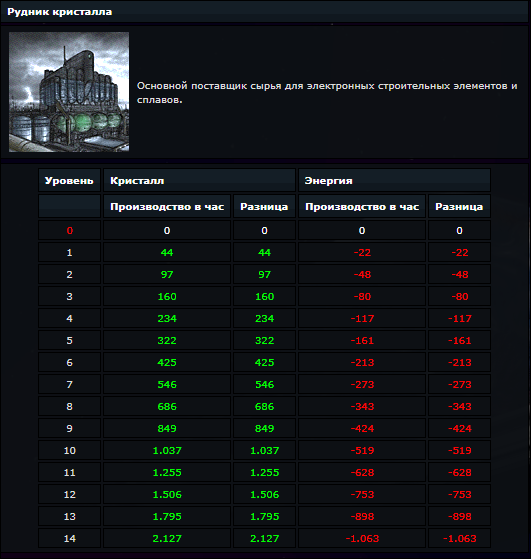This screenshot has height=559, width=531.
Task: Click crystal hourly production 322 for level 5
Action: (x=167, y=340)
